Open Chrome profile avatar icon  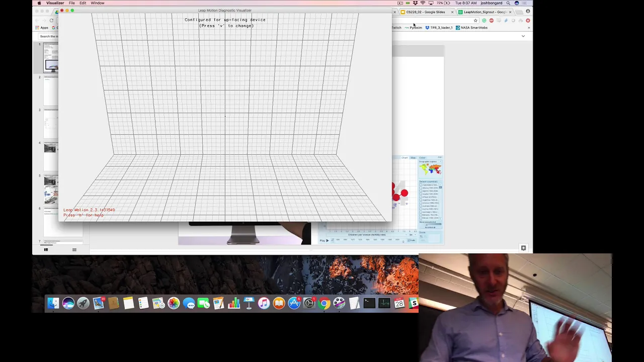coord(528,11)
